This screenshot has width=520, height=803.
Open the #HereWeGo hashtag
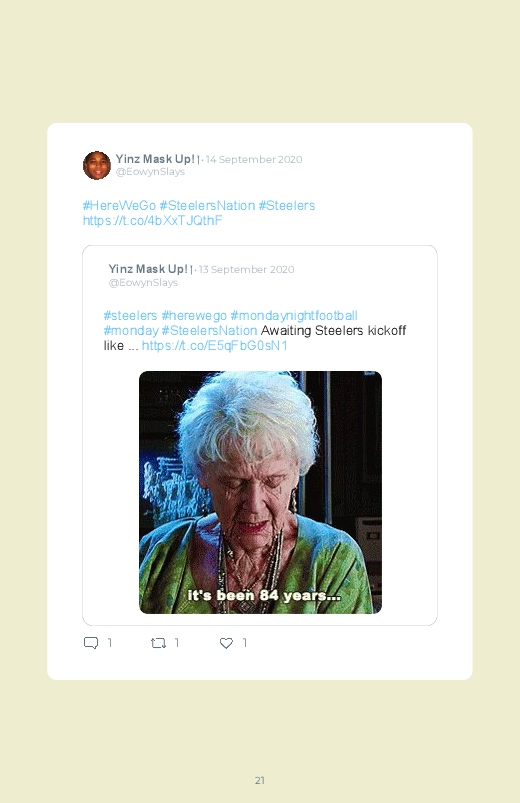(x=119, y=205)
